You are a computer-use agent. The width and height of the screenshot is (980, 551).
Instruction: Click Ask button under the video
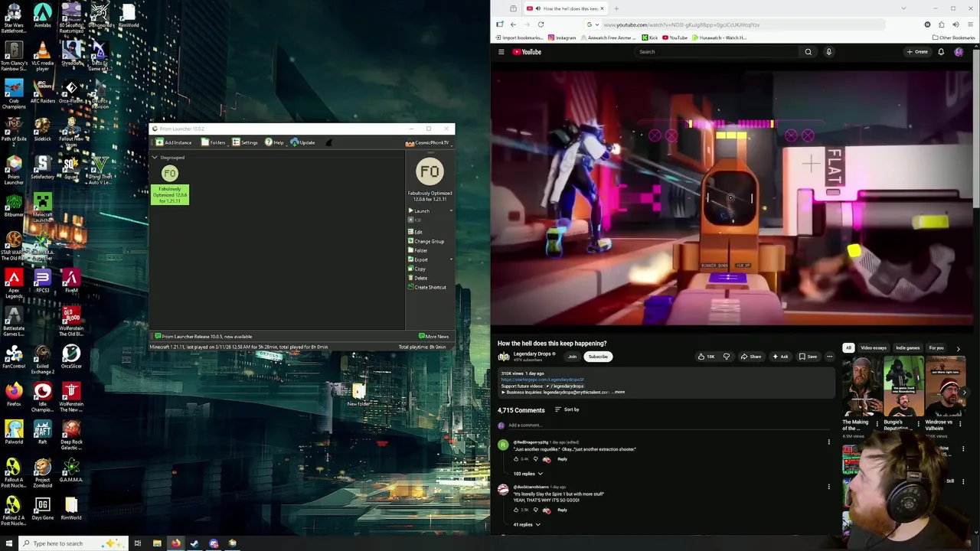[780, 357]
